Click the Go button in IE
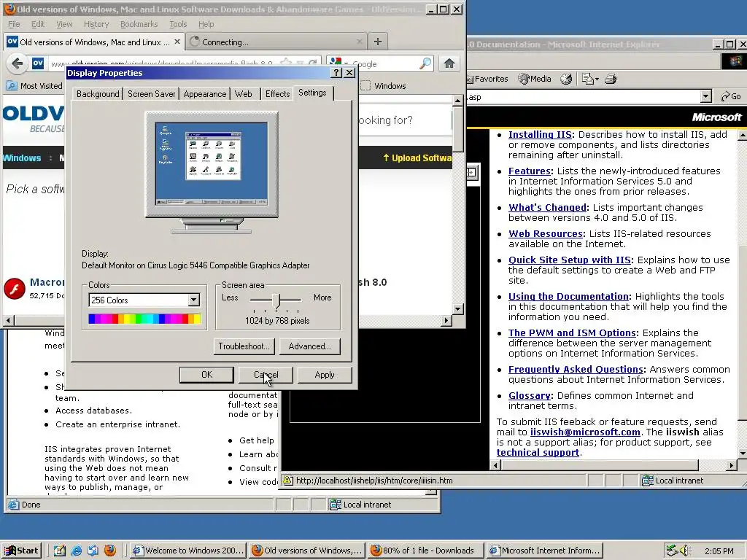 pos(731,97)
